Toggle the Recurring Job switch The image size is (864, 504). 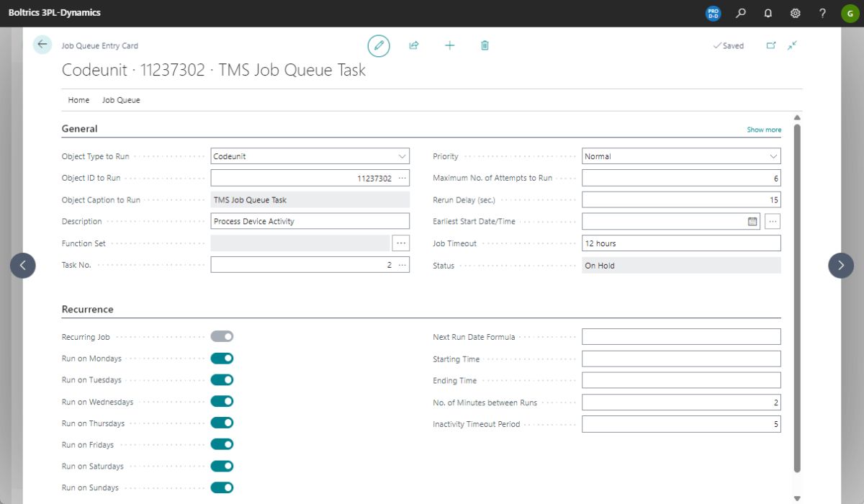222,336
